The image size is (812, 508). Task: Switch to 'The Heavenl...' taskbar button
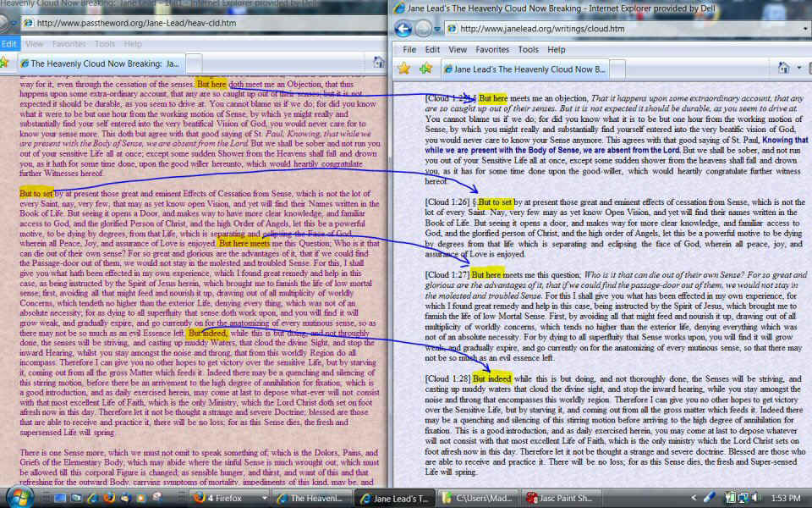[313, 498]
